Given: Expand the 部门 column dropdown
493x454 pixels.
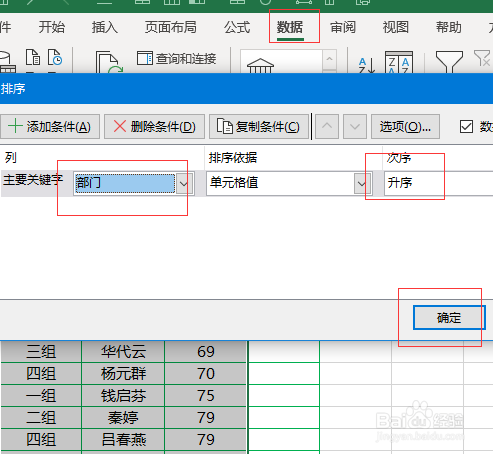Looking at the screenshot, I should (184, 183).
